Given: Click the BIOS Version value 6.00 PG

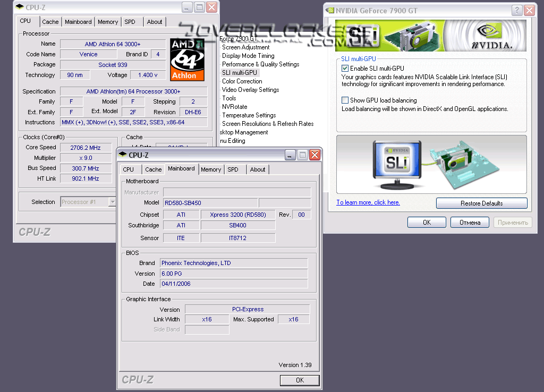Looking at the screenshot, I should pos(234,274).
